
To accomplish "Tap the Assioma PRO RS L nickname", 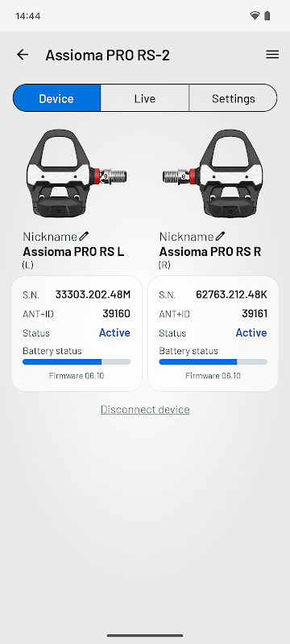I will click(x=73, y=251).
